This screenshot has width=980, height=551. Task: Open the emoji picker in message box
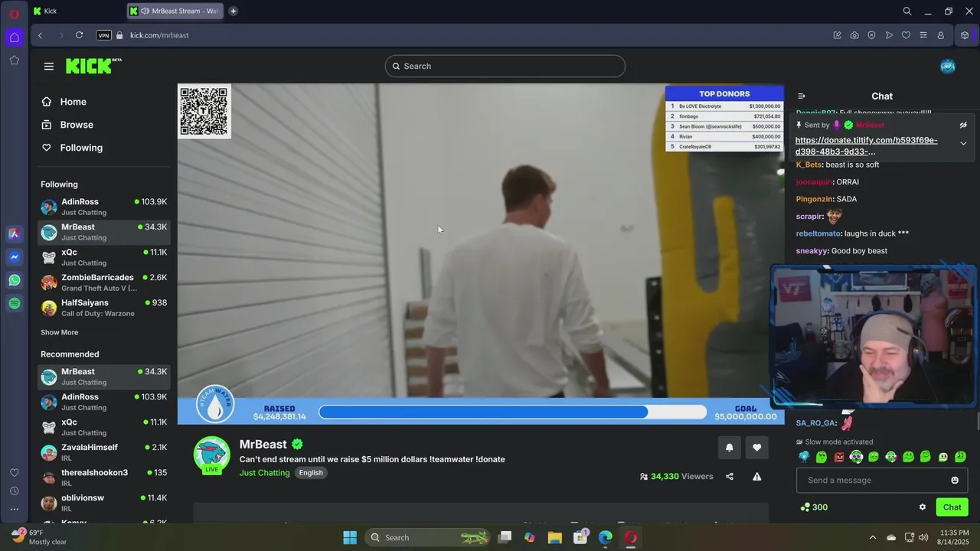pos(955,480)
